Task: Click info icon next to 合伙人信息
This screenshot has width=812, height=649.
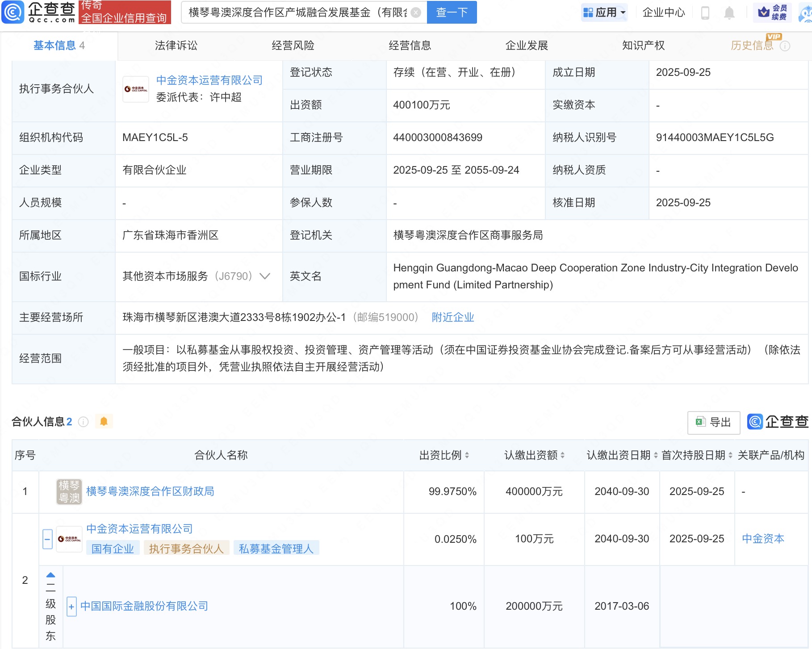Action: point(84,422)
